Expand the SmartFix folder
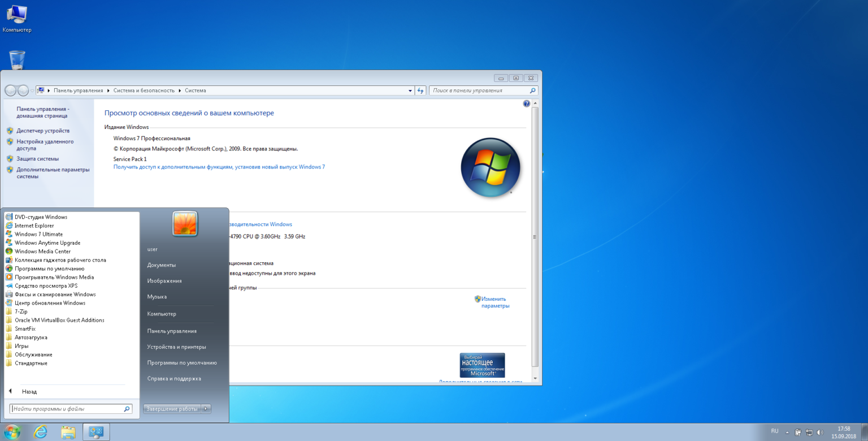Viewport: 868px width, 441px height. point(25,328)
